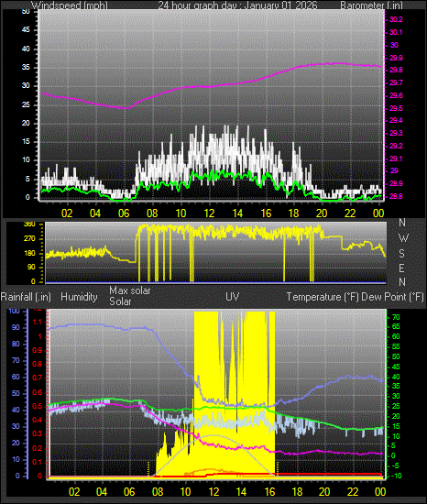Pick hour 08 on the bottom graph time axis
The image size is (427, 504).
pos(158,492)
